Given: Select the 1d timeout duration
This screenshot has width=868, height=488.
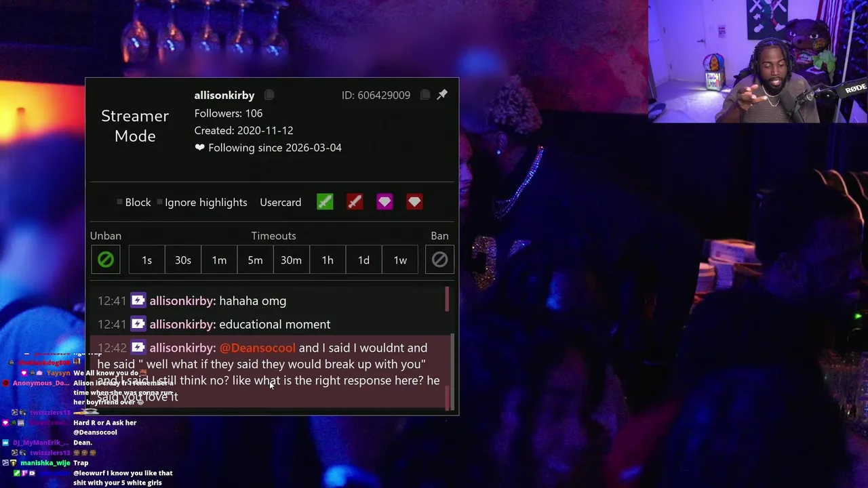Looking at the screenshot, I should click(363, 260).
